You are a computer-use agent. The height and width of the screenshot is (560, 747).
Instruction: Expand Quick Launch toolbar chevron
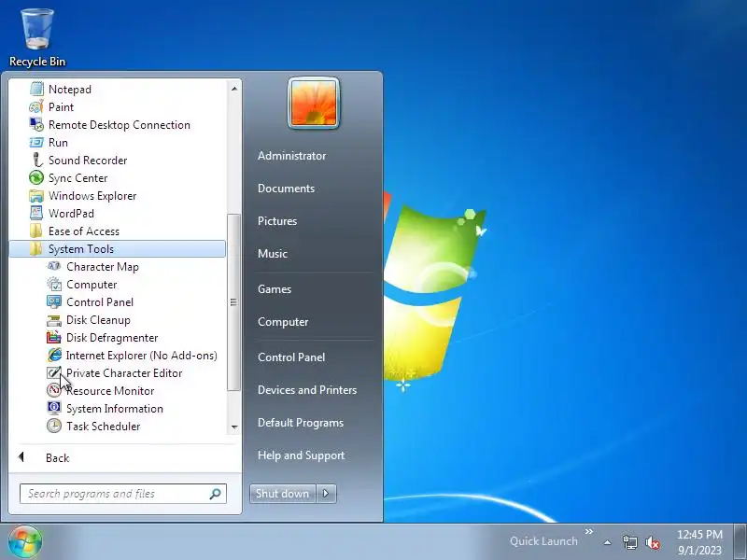(589, 531)
